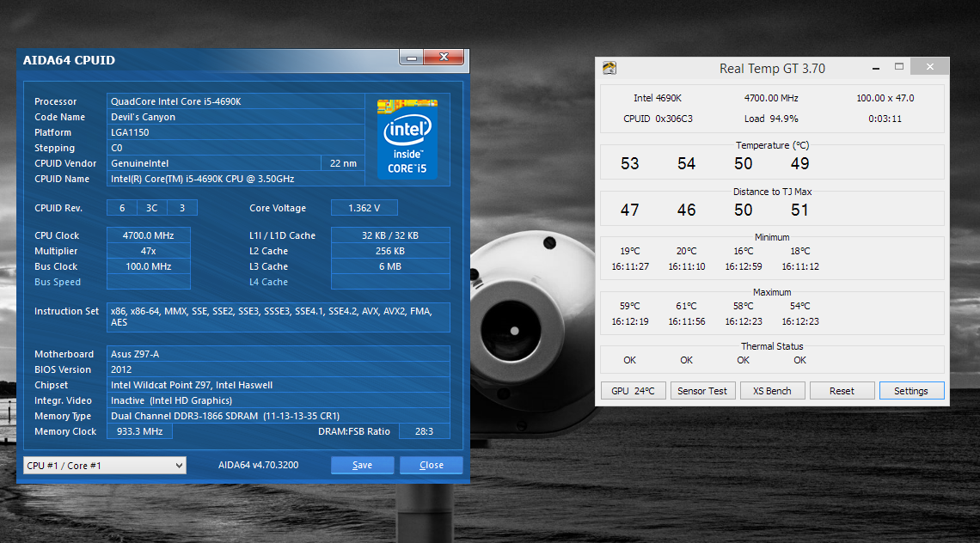Select the processor name 'QuadCore Intel Core i5-4690K'

(x=175, y=101)
